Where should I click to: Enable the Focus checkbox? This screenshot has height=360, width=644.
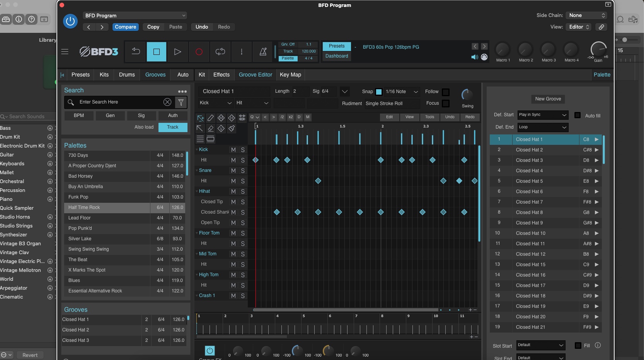click(446, 104)
